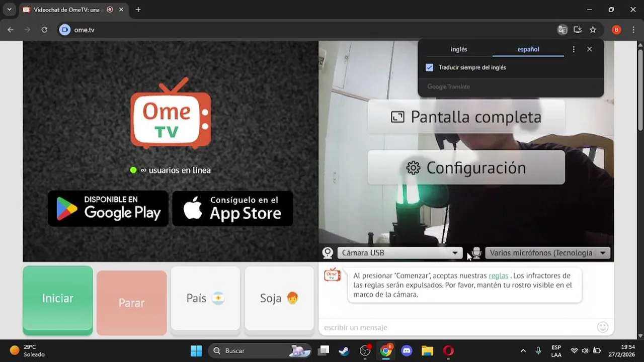This screenshot has width=644, height=362.
Task: Click the OmeTV logo
Action: click(x=171, y=113)
